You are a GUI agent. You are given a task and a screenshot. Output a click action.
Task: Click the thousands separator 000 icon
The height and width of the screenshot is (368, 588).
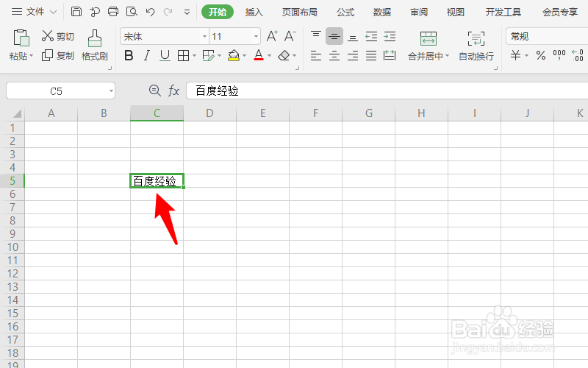559,56
